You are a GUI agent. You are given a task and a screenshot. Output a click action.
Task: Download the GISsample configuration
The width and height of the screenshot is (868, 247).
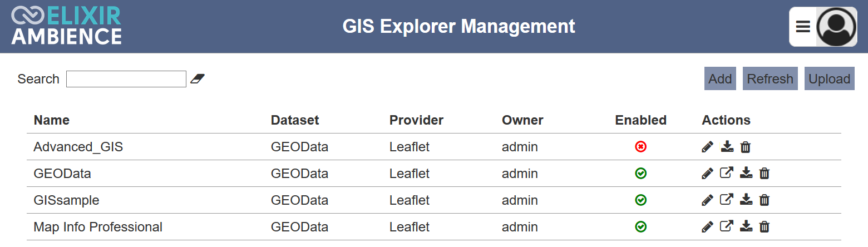(x=746, y=200)
